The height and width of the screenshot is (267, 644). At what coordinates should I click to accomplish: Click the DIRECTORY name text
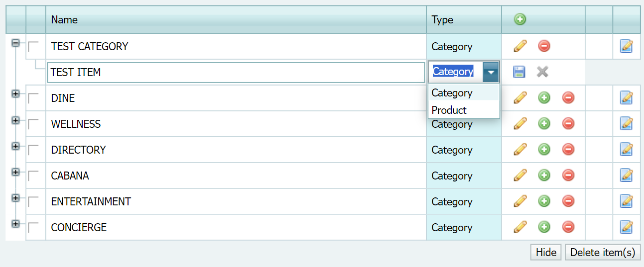(78, 150)
